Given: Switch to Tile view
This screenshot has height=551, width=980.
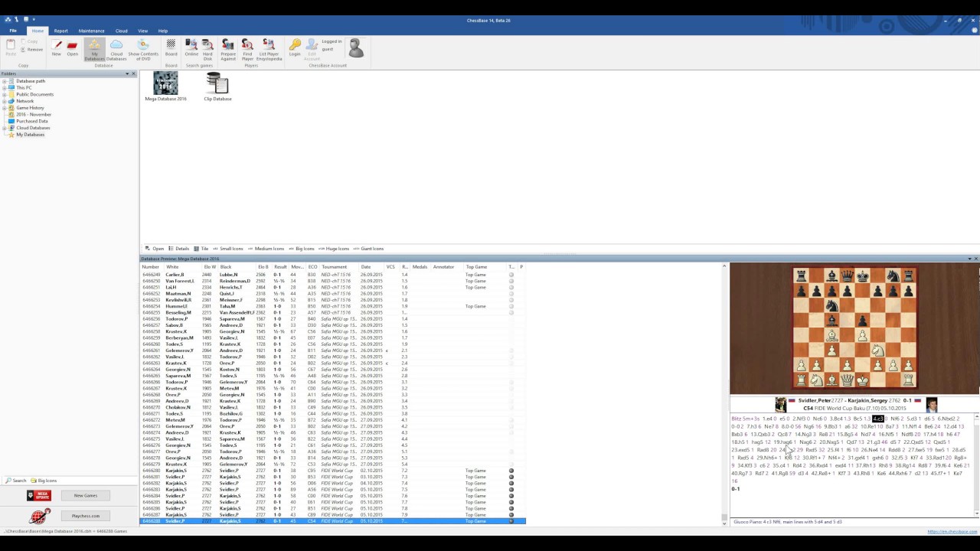Looking at the screenshot, I should [x=201, y=249].
